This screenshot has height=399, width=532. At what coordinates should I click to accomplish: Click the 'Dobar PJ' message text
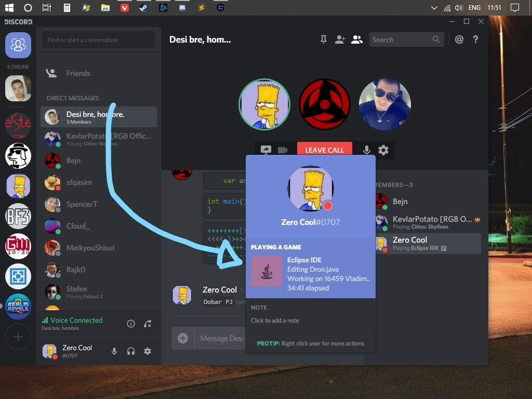point(218,302)
